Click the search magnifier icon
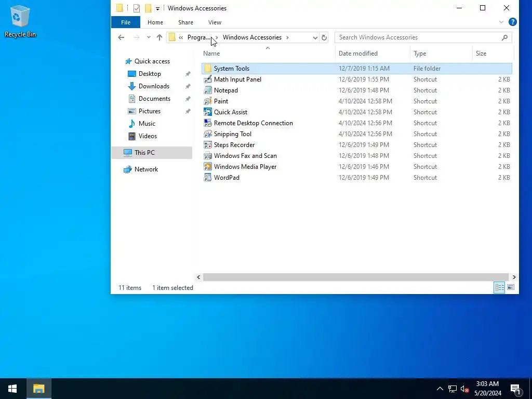 tap(504, 37)
